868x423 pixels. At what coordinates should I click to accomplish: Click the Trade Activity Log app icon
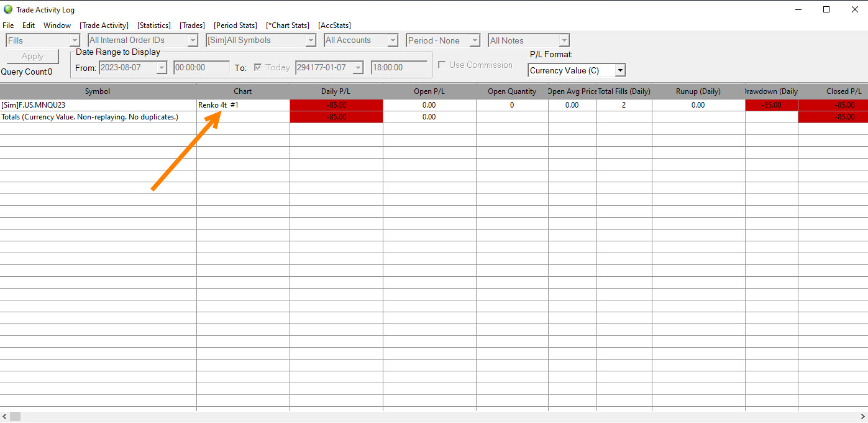[x=8, y=9]
